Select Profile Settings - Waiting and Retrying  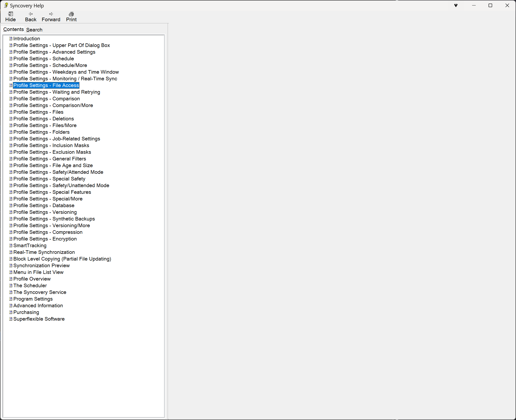[57, 92]
